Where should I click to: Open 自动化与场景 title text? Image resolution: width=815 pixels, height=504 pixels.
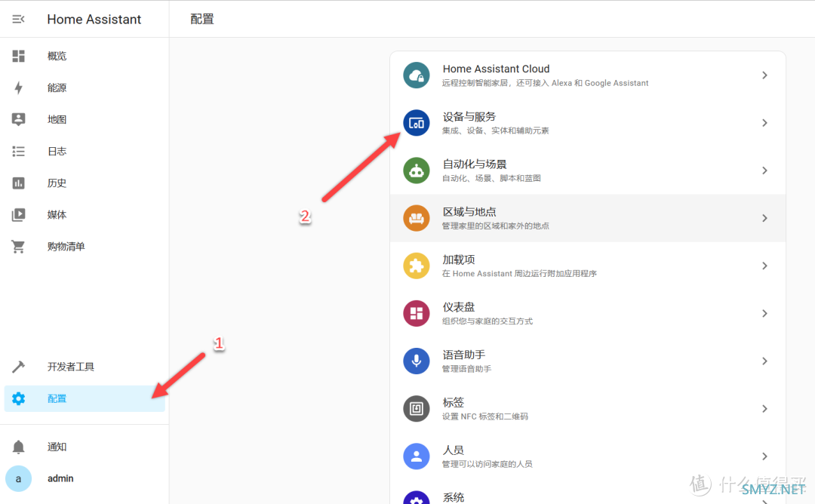(x=474, y=164)
